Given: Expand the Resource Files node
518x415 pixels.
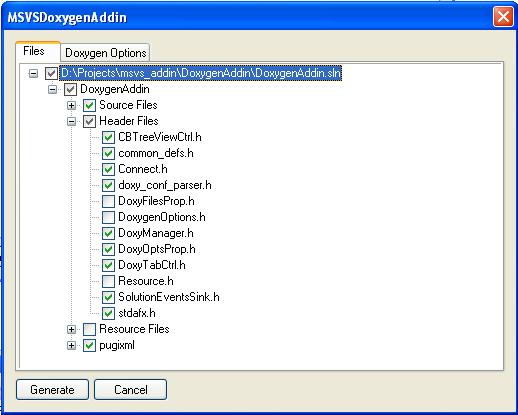Looking at the screenshot, I should click(71, 330).
